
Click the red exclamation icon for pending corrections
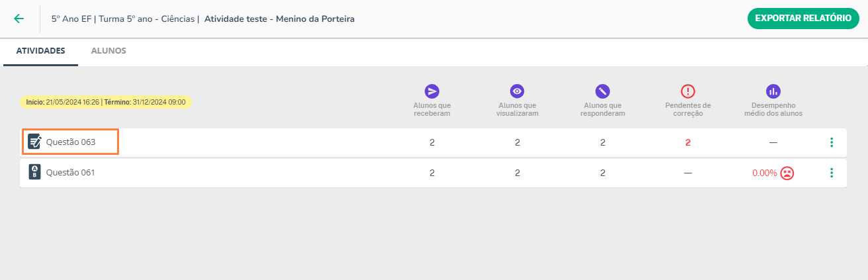(x=688, y=91)
